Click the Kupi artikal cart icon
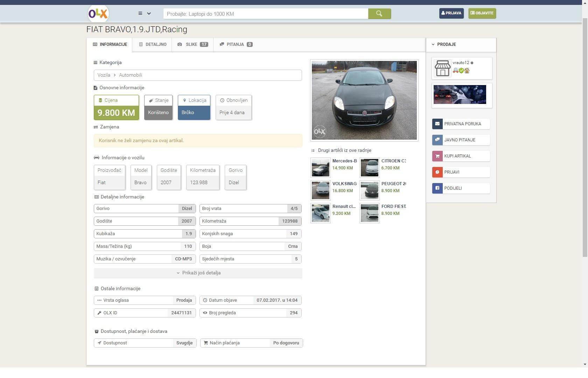This screenshot has width=588, height=378. 437,156
